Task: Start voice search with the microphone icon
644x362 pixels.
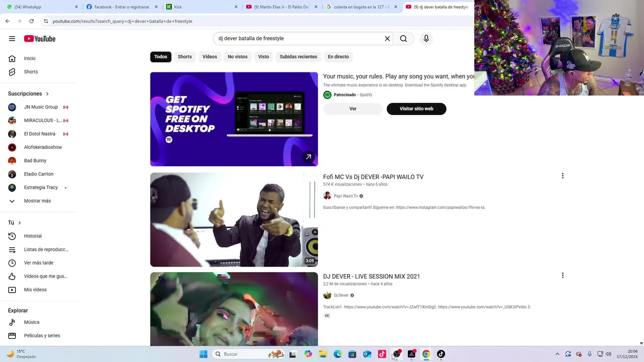Action: pyautogui.click(x=426, y=39)
